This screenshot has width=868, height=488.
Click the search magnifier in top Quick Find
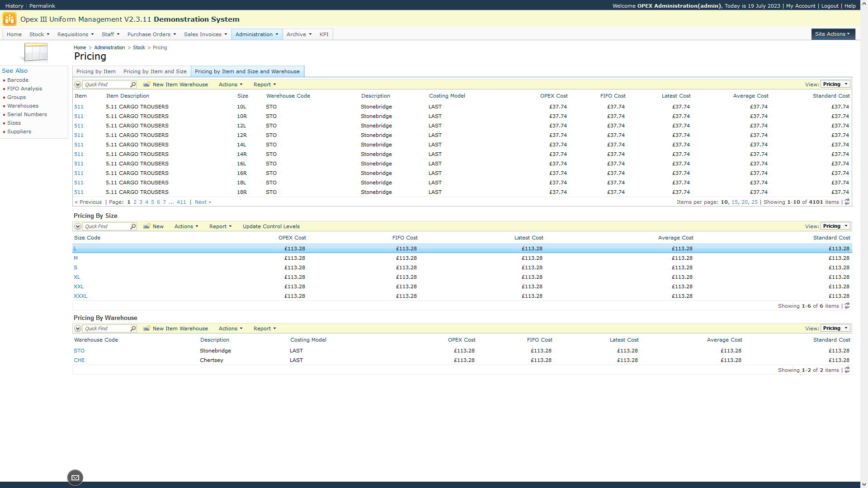point(133,84)
